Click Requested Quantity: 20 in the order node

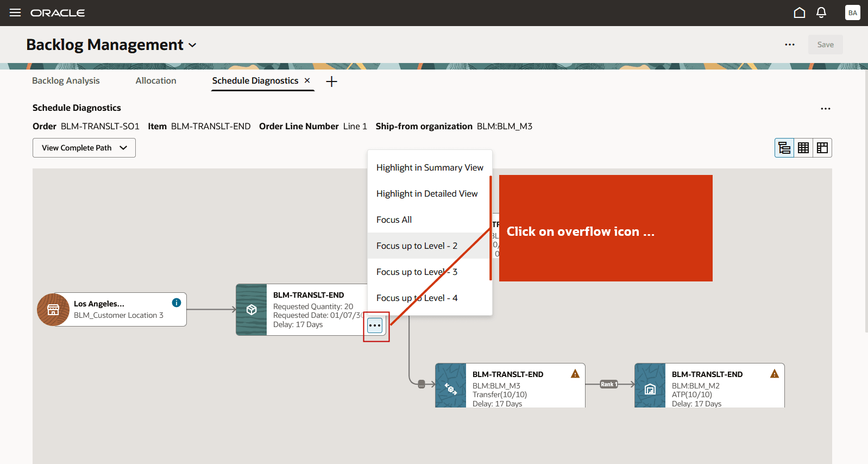click(x=313, y=306)
